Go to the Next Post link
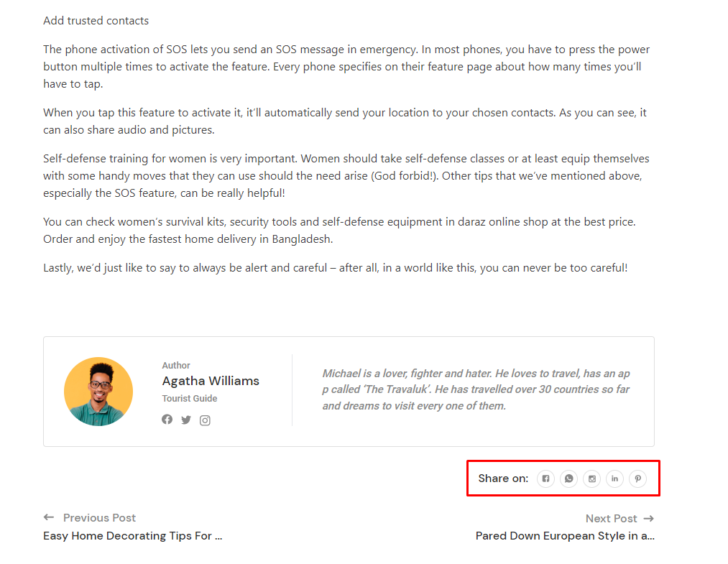 point(611,518)
